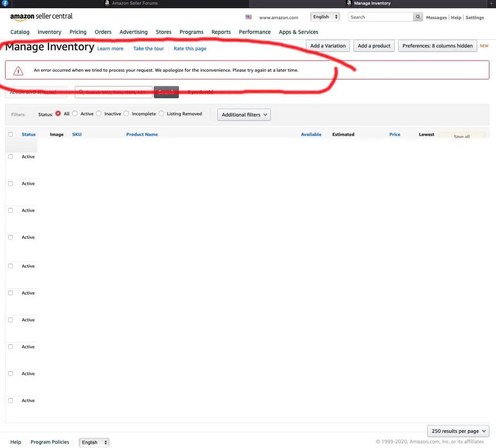Open the 250 results per page dropdown
This screenshot has width=496, height=448.
(458, 431)
